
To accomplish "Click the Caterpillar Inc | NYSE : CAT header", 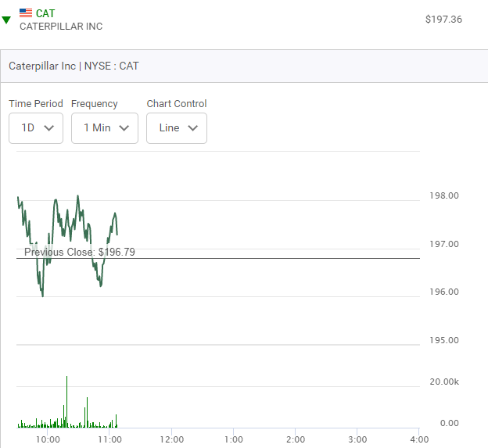I will (74, 66).
